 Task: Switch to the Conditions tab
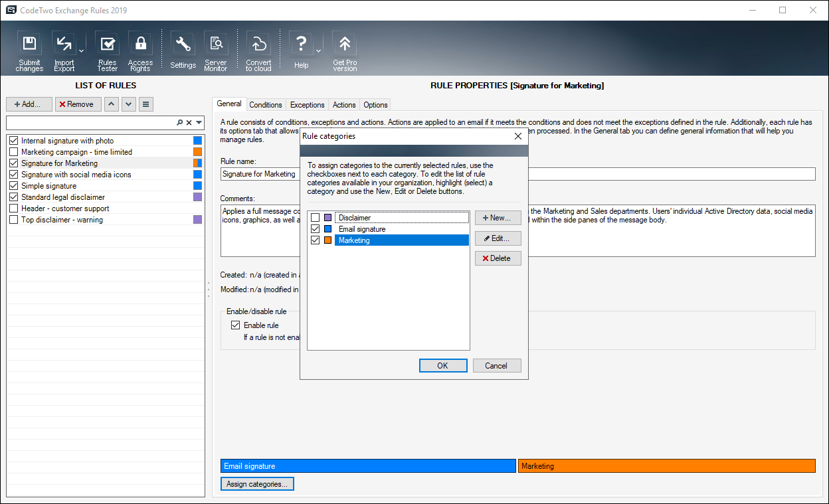pyautogui.click(x=266, y=105)
